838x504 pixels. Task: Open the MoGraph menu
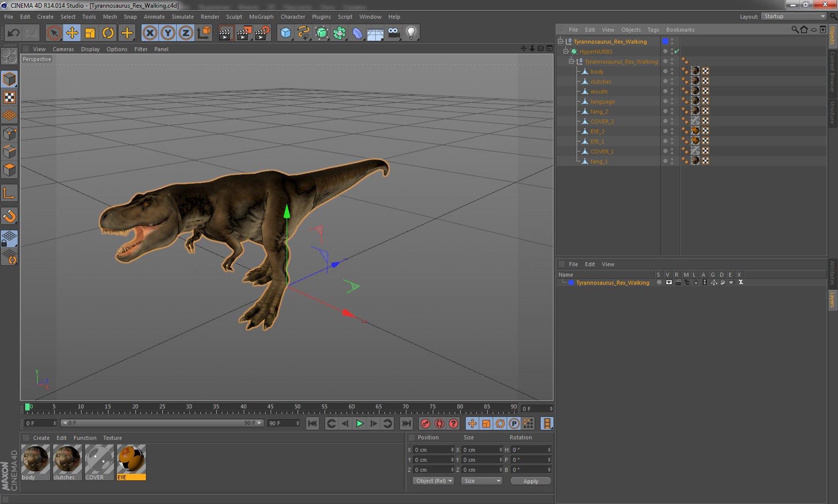pos(261,17)
